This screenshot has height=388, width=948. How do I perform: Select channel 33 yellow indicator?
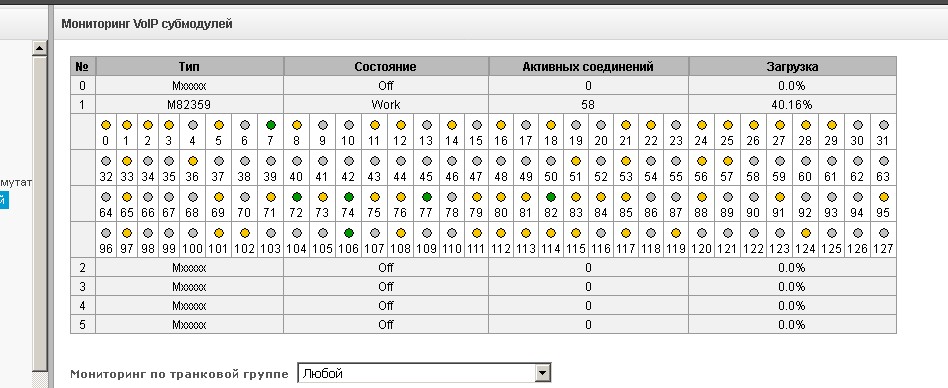click(x=127, y=161)
